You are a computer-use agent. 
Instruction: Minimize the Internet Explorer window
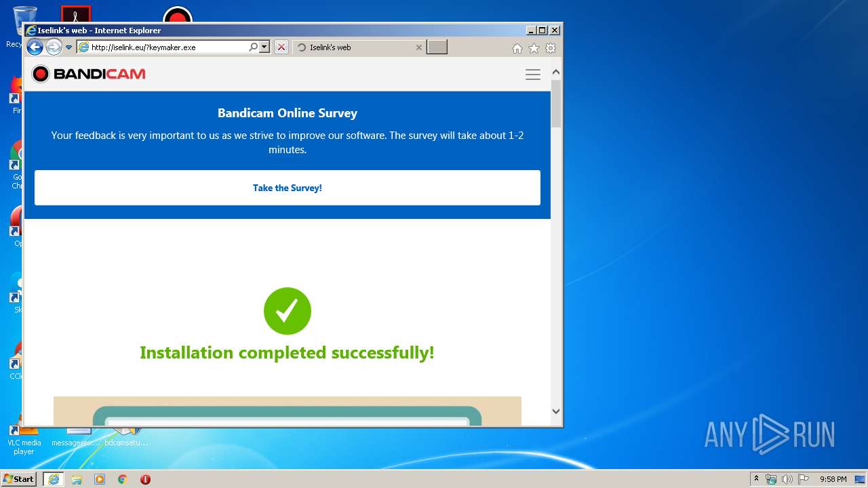coord(531,30)
